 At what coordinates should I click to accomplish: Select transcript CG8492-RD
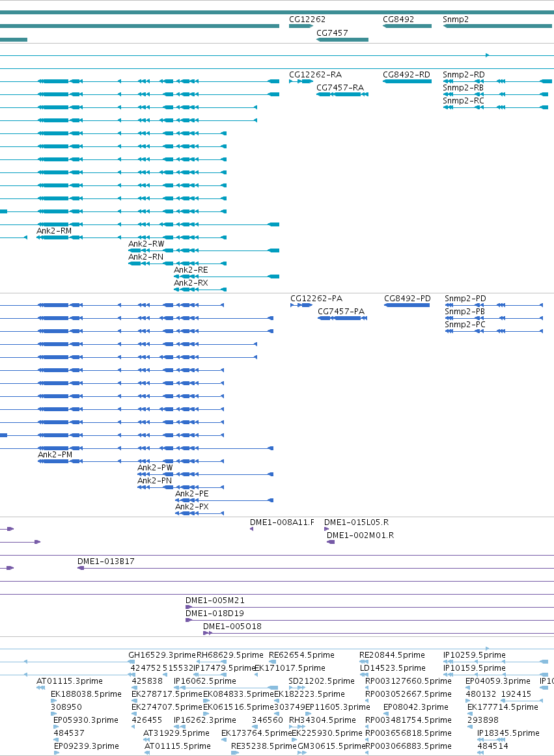click(x=407, y=81)
